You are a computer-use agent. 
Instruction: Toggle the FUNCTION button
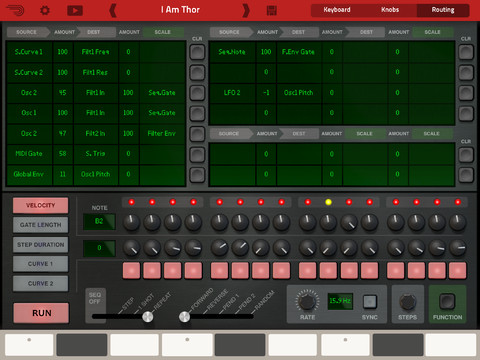(447, 301)
